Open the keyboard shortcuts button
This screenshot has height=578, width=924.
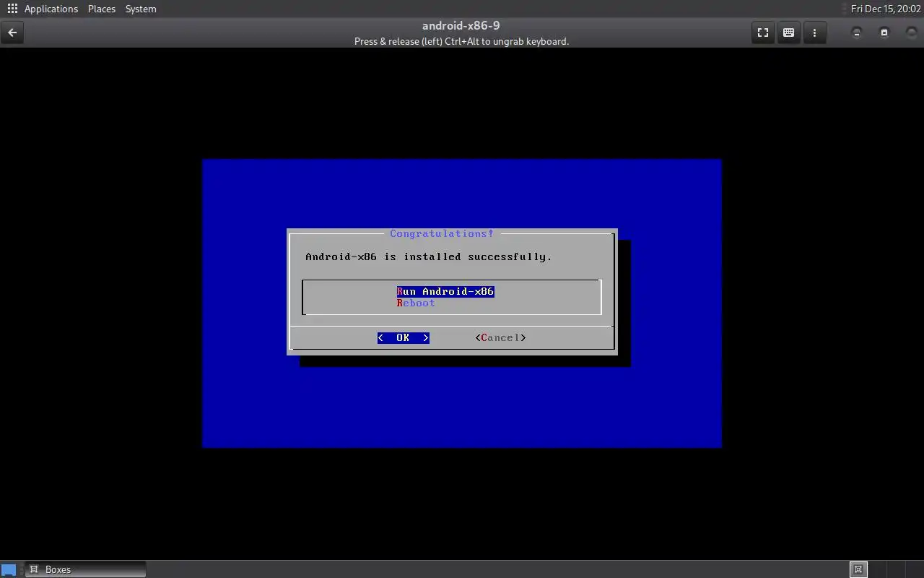click(x=788, y=33)
